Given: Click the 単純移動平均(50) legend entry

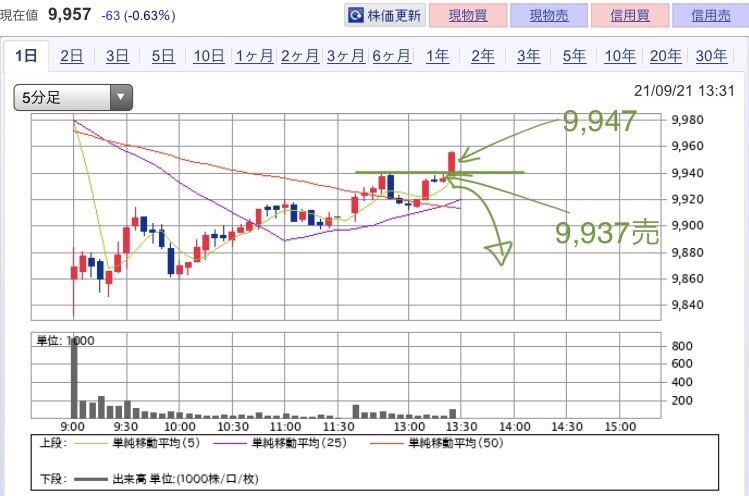Looking at the screenshot, I should tap(437, 443).
